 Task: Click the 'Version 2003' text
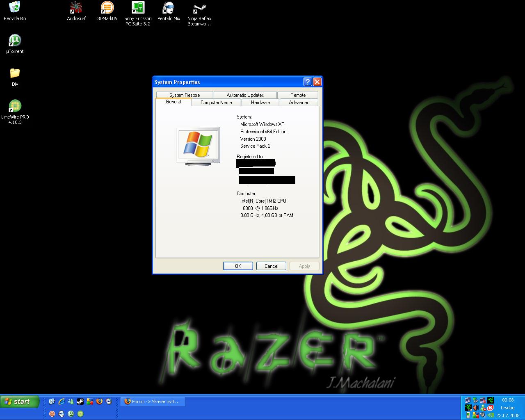[x=253, y=139]
